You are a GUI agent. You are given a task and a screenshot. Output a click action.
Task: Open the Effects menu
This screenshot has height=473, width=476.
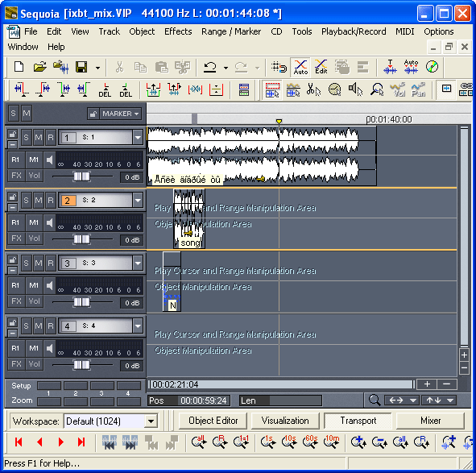pyautogui.click(x=178, y=31)
